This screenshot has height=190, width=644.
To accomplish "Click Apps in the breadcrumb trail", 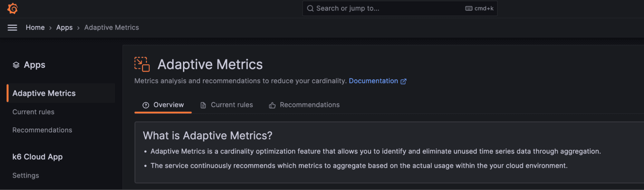I will pos(64,27).
